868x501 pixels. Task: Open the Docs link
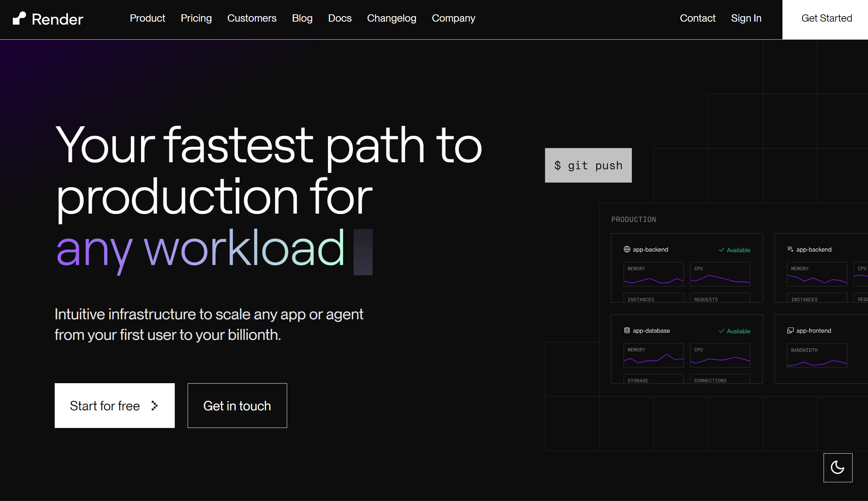pyautogui.click(x=340, y=18)
